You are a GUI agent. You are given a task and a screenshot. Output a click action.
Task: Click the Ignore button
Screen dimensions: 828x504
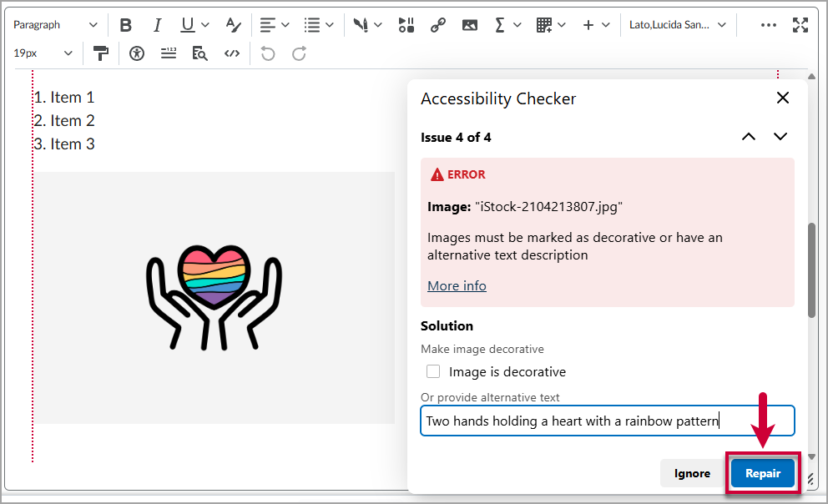click(x=692, y=473)
